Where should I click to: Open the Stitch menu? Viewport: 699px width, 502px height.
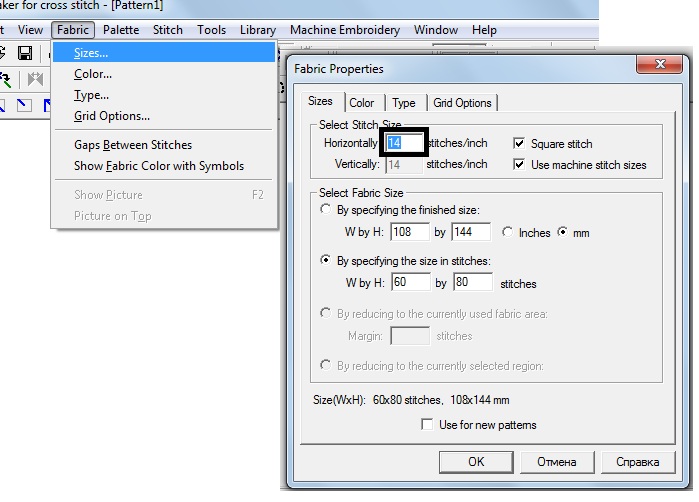point(168,30)
